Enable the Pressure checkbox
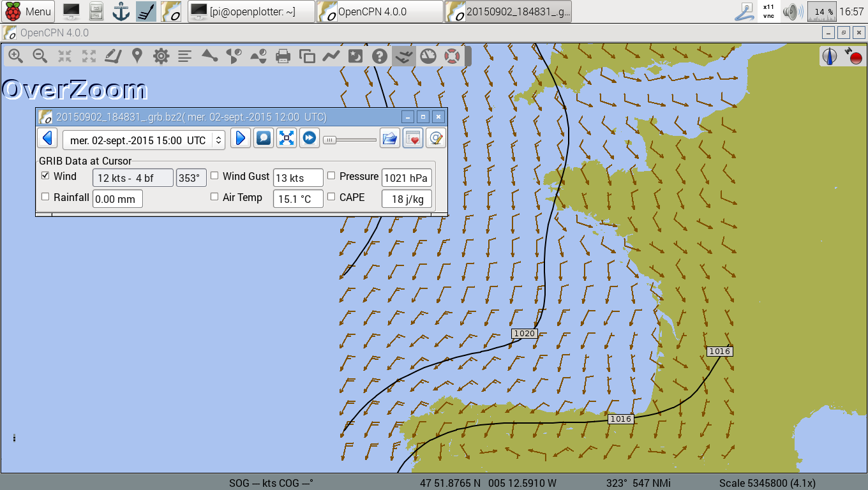This screenshot has width=868, height=490. coord(331,175)
